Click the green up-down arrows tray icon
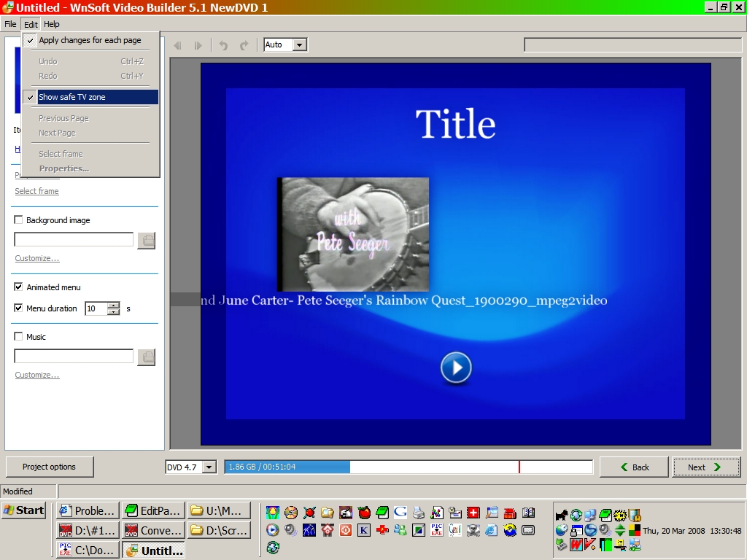 (620, 529)
